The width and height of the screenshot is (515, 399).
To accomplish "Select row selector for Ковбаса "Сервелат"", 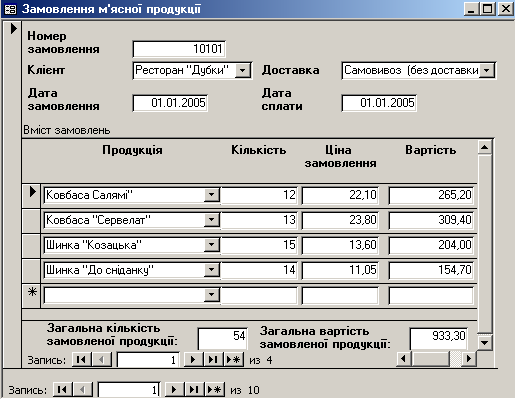I will [32, 221].
